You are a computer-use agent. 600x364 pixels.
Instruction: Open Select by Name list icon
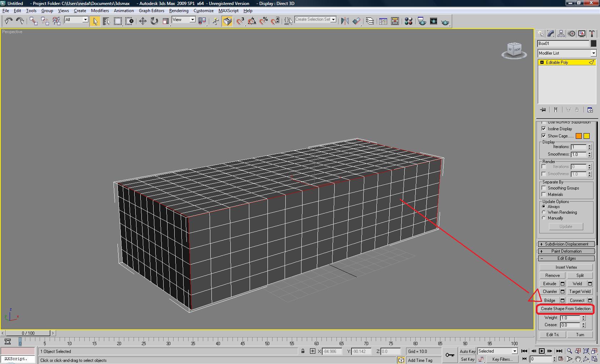pos(106,21)
